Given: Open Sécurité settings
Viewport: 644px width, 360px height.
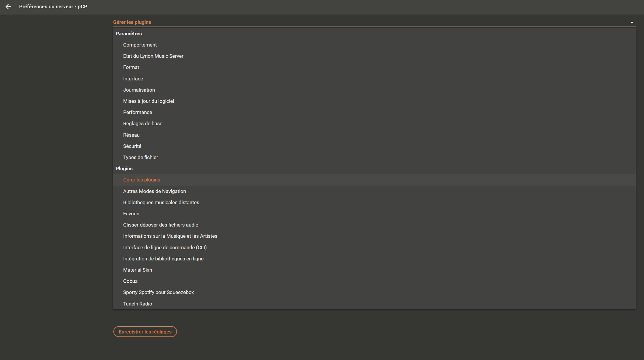Looking at the screenshot, I should [132, 146].
